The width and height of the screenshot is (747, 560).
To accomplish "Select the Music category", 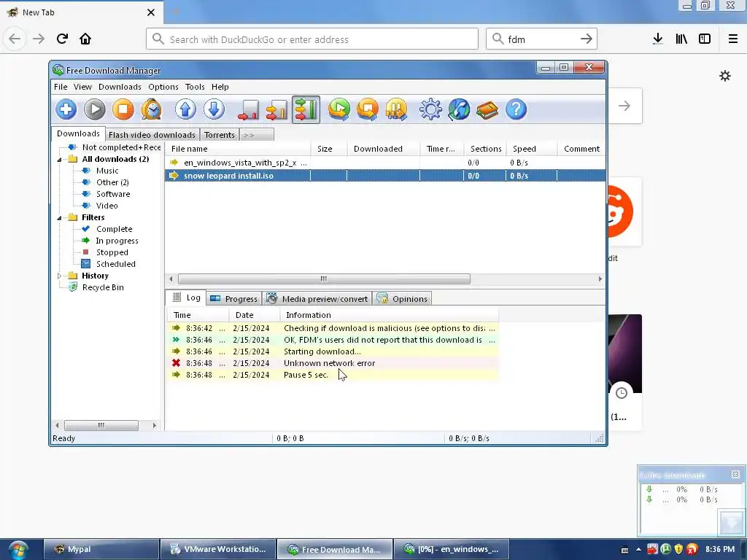I will 107,171.
